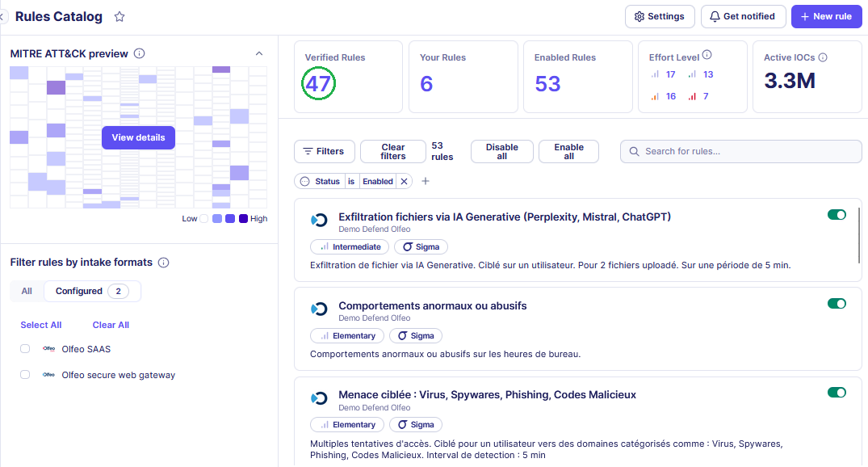Toggle off Comportements anormaux ou abusifs rule
This screenshot has height=467, width=868.
[x=837, y=304]
